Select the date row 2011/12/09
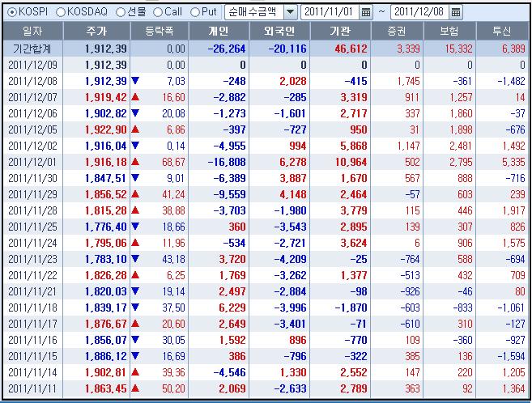532x403 pixels. [33, 65]
